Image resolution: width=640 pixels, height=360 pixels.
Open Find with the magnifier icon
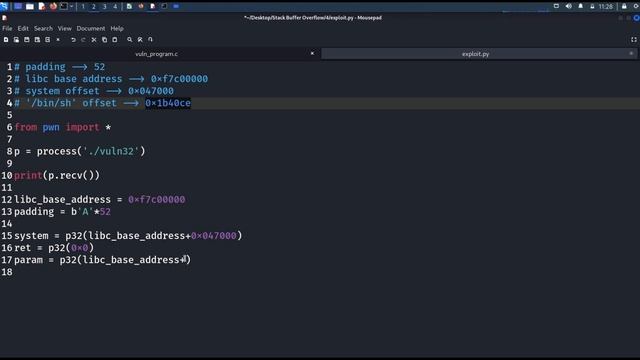pos(129,40)
